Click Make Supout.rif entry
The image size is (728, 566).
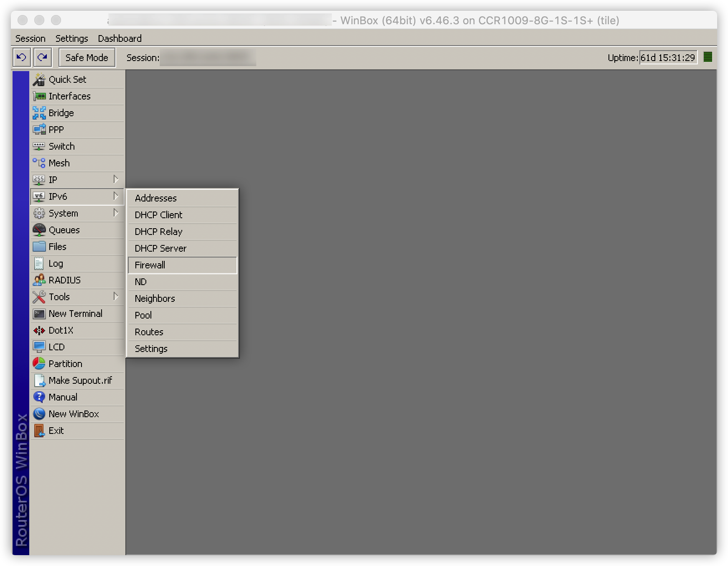[80, 380]
